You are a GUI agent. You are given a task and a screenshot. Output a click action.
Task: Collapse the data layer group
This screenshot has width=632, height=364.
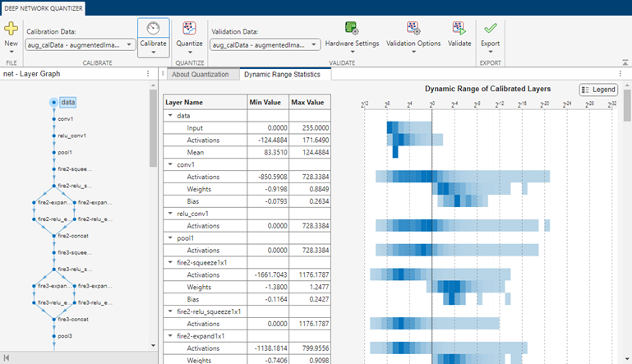(170, 116)
